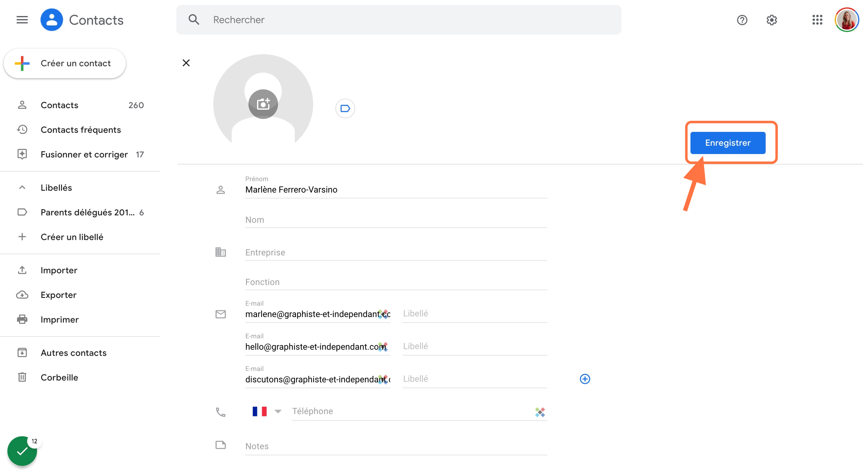This screenshot has width=868, height=472.
Task: Open the French flag country code dropdown
Action: [x=267, y=411]
